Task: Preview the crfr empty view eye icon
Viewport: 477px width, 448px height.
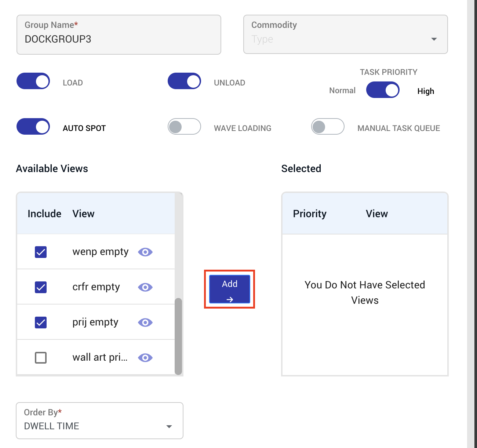Action: click(145, 287)
